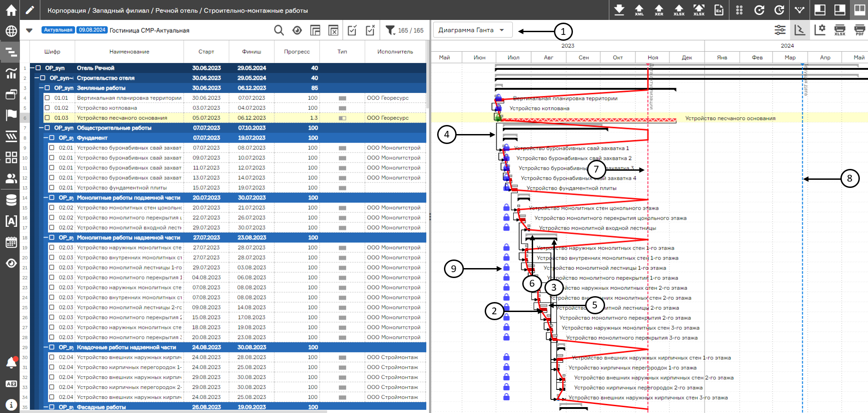The image size is (868, 413).
Task: Sort by the Старт column header
Action: 206,52
